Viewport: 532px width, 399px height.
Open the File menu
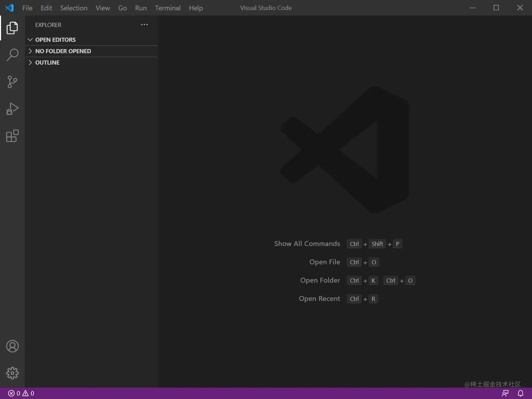pyautogui.click(x=27, y=8)
